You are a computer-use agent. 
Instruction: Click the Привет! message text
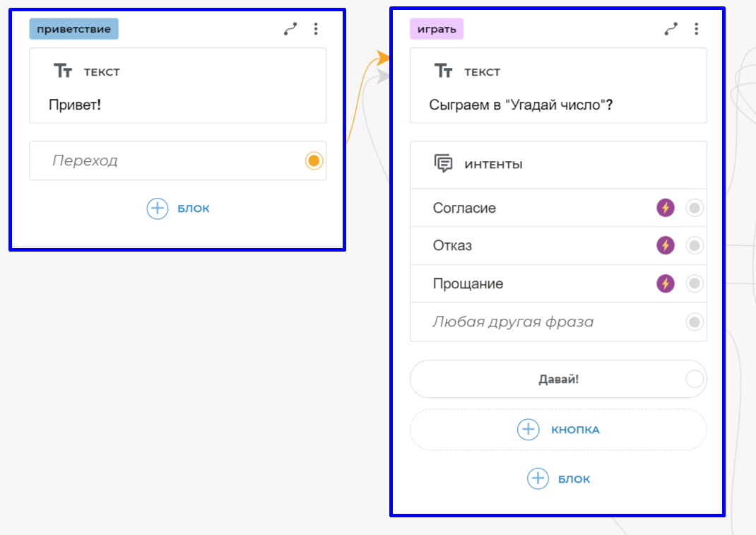tap(75, 105)
